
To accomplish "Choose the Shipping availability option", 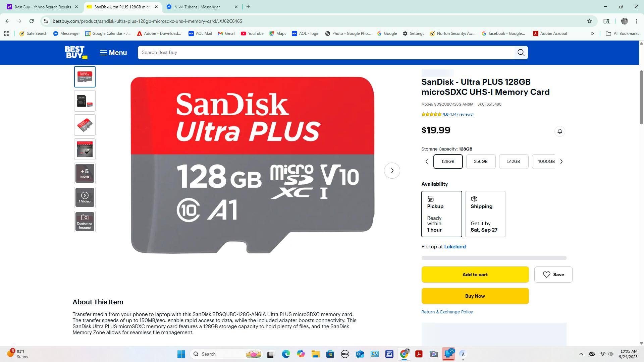I will (x=485, y=214).
